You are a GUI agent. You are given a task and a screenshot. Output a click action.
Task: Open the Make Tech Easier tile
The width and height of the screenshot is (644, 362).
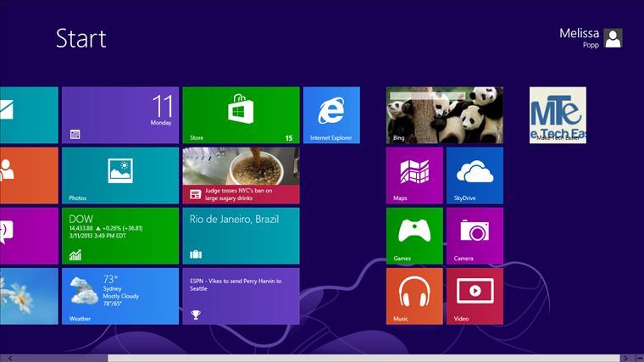(558, 114)
